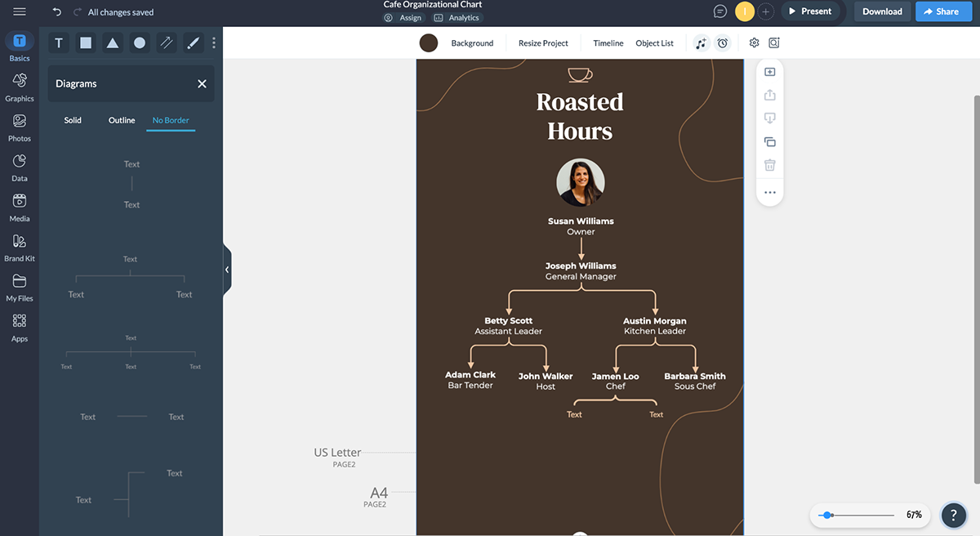
Task: Delete page using trash icon
Action: 769,165
